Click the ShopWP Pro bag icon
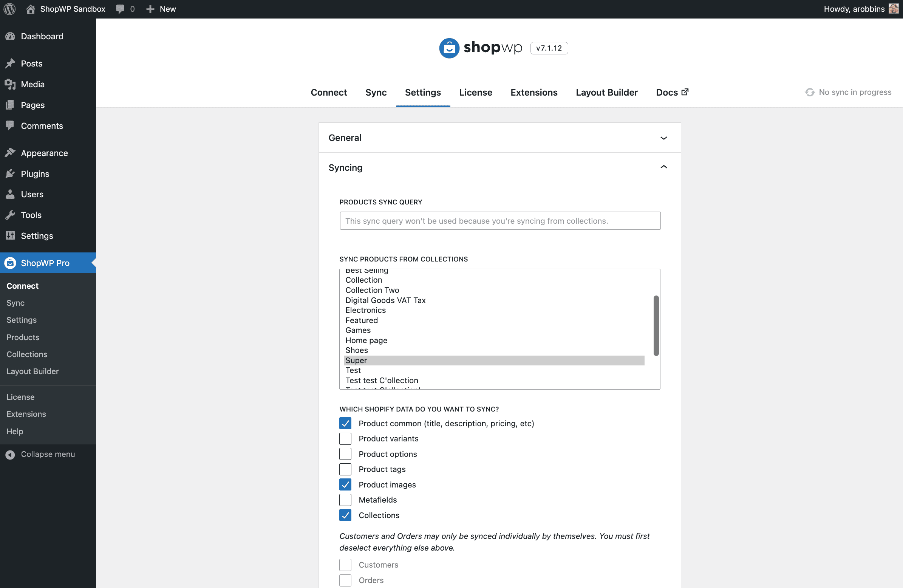903x588 pixels. [x=10, y=263]
